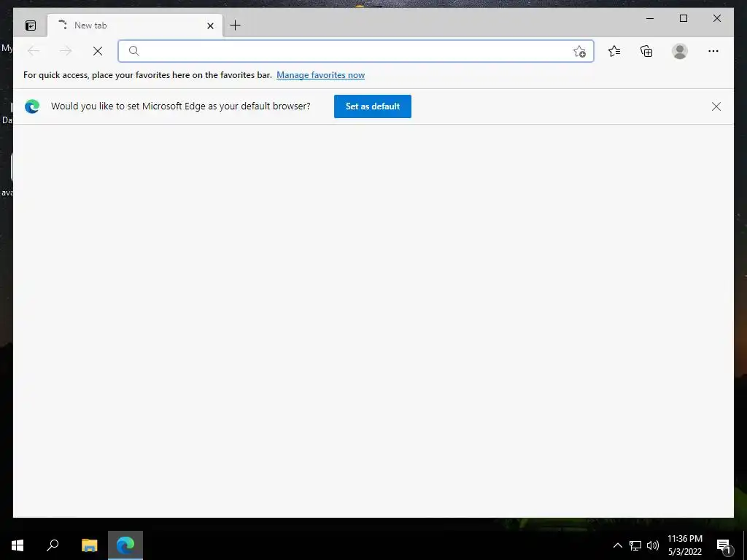This screenshot has width=747, height=560.
Task: Close the New tab tab
Action: [x=210, y=26]
